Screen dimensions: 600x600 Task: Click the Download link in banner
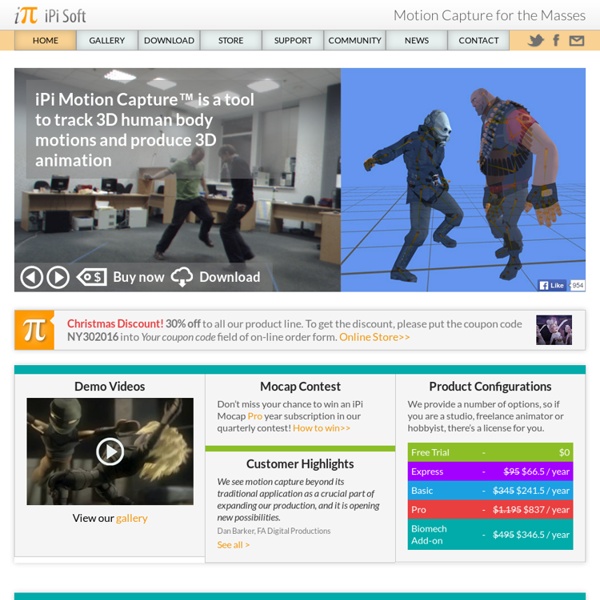click(230, 277)
